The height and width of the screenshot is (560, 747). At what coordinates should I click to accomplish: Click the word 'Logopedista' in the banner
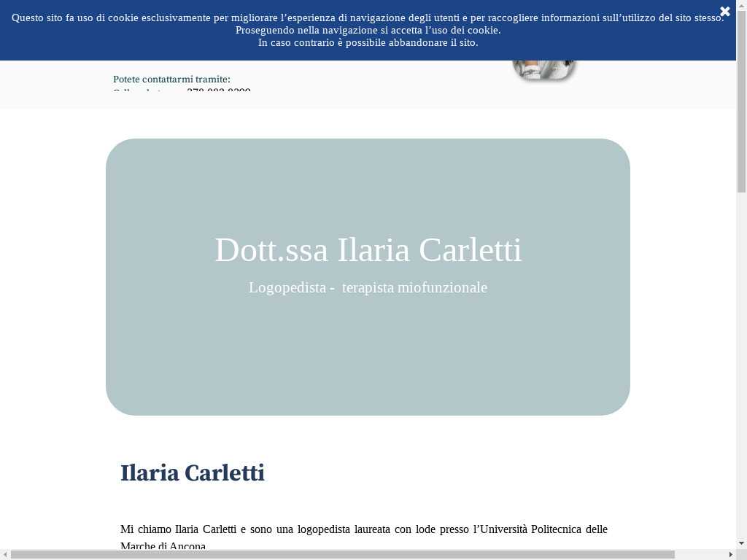tap(287, 287)
